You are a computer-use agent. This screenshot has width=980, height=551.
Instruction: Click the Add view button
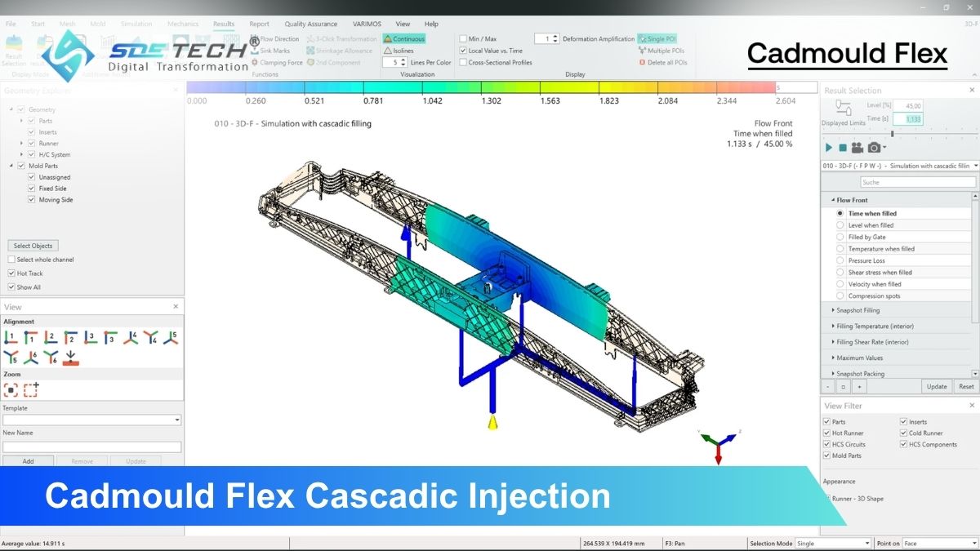click(28, 461)
